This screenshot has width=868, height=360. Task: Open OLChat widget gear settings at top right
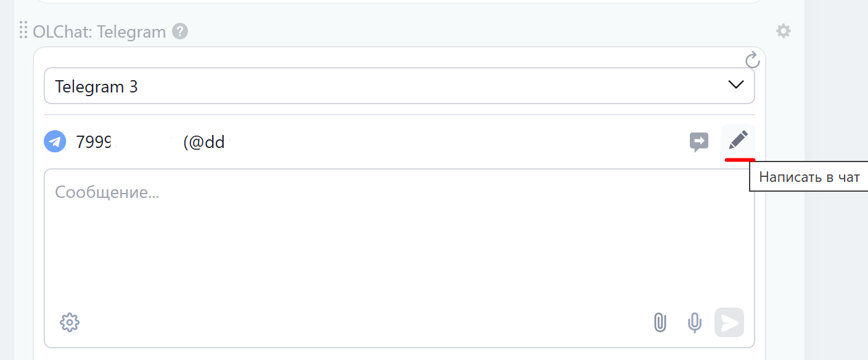click(x=783, y=31)
